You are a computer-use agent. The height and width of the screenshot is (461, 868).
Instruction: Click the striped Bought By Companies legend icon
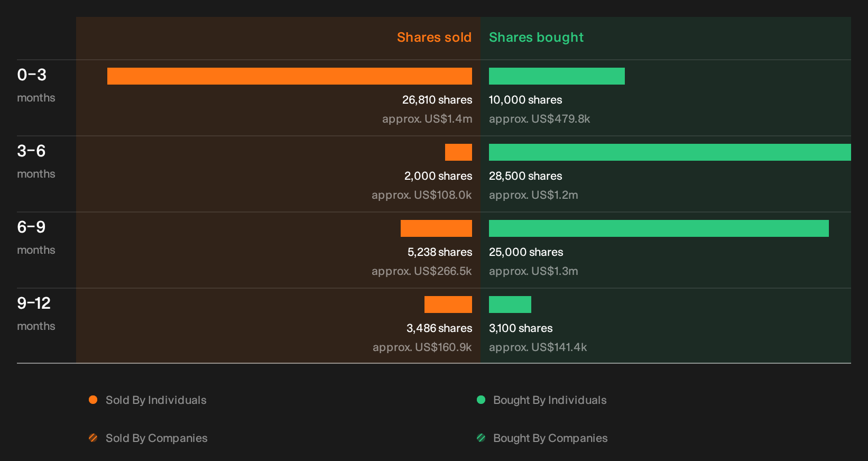click(481, 438)
